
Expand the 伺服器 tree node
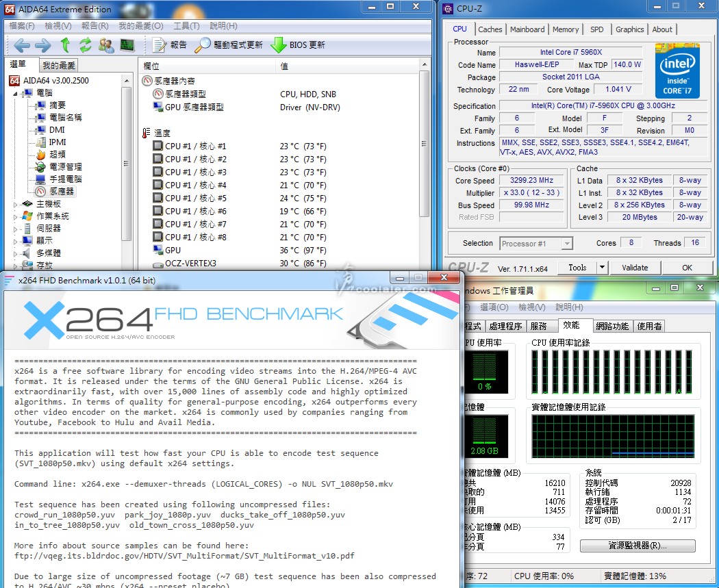15,229
